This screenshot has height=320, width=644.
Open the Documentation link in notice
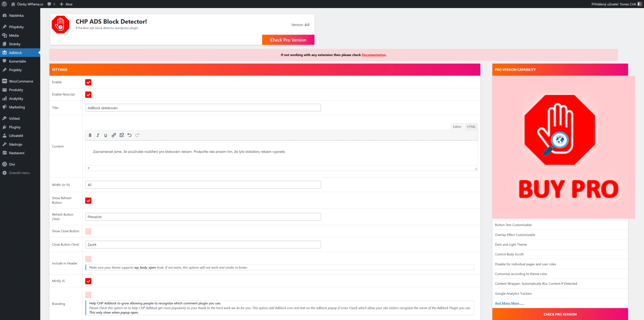pyautogui.click(x=374, y=55)
